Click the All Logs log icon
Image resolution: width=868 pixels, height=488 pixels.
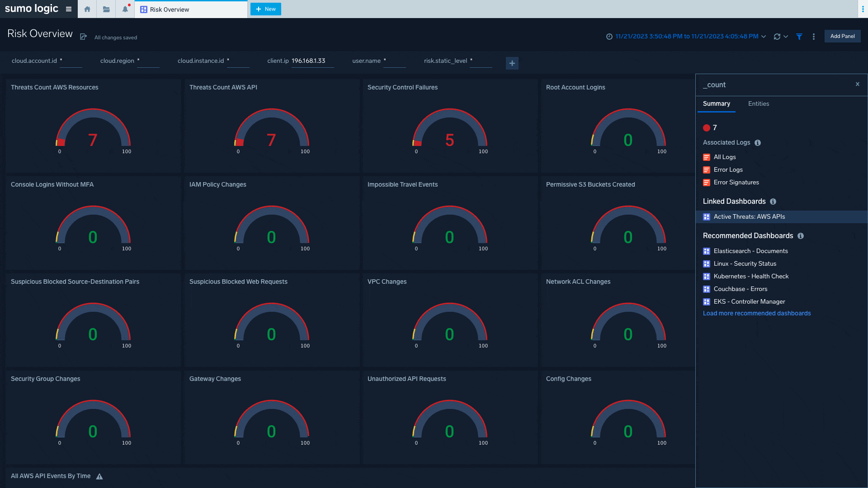[707, 157]
